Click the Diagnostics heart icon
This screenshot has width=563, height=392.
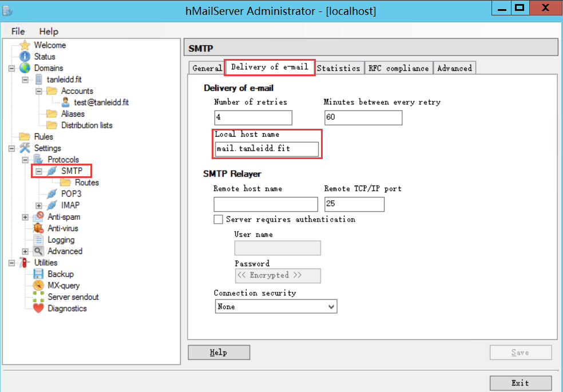[x=38, y=308]
